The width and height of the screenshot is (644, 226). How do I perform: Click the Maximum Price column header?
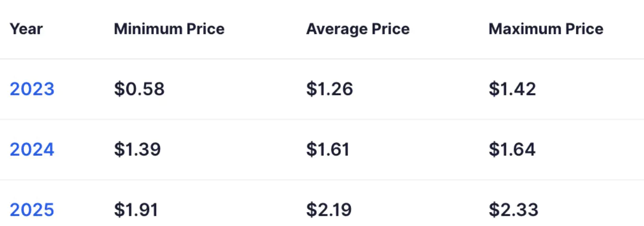546,29
